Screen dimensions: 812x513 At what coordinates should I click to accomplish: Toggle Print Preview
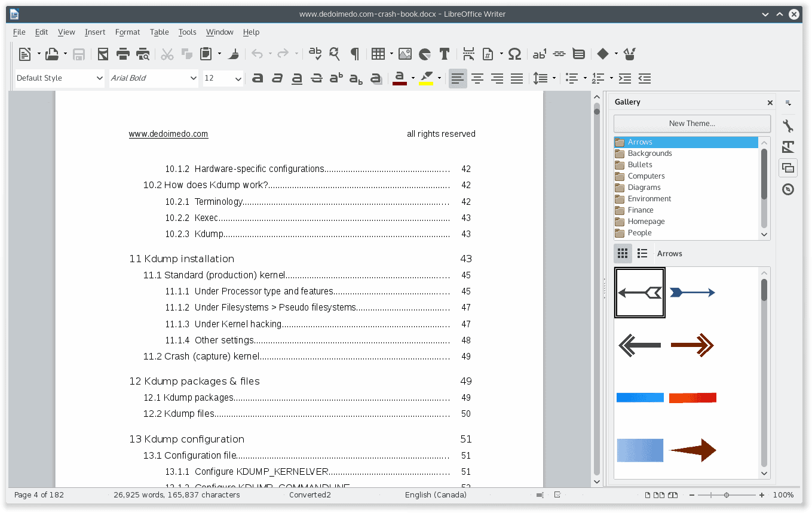[x=143, y=54]
